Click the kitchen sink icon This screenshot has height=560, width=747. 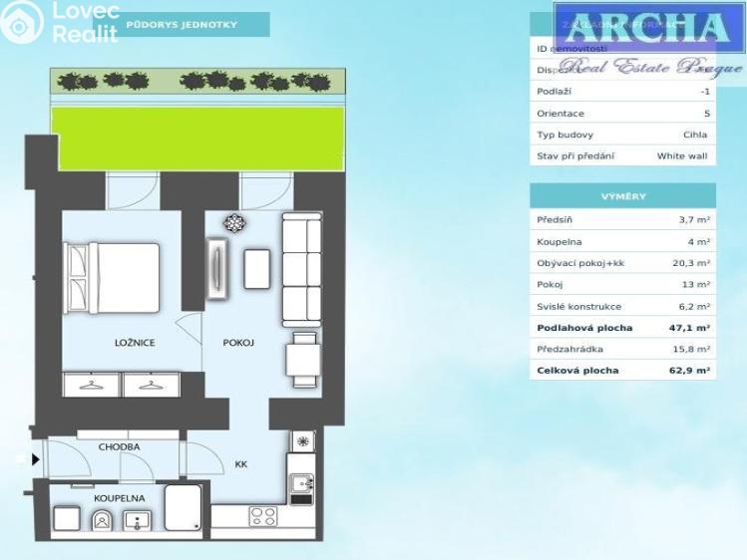(302, 483)
